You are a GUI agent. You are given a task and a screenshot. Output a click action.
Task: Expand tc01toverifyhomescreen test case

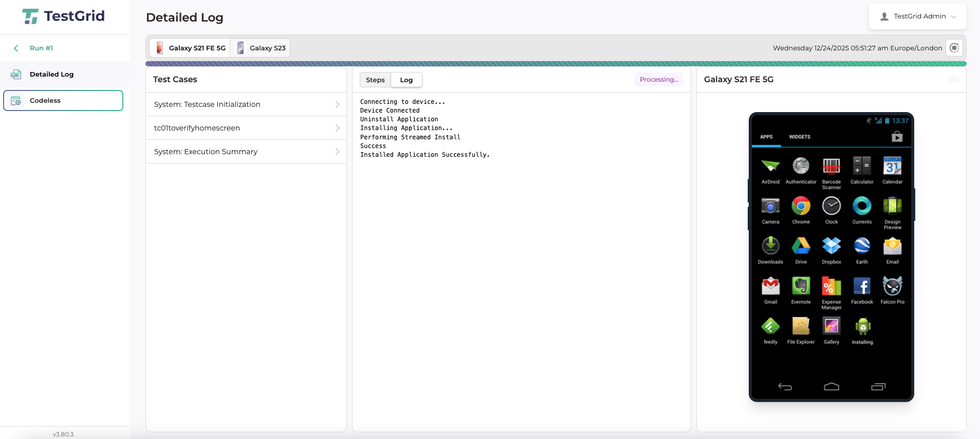(246, 128)
